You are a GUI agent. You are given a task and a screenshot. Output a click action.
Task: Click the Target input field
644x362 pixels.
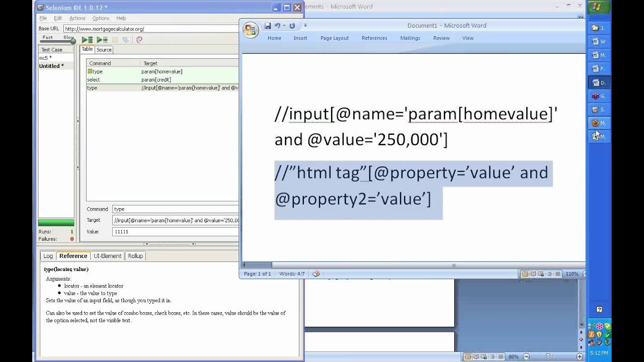tap(175, 220)
